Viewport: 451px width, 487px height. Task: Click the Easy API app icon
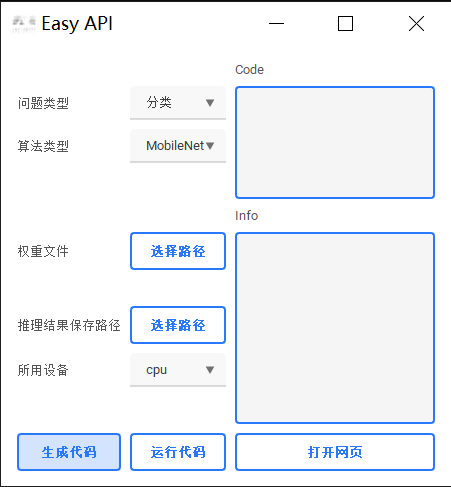24,24
